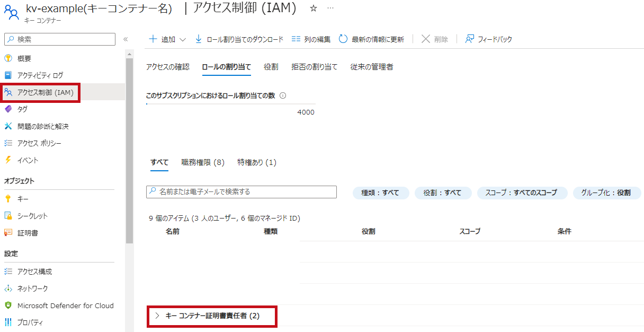Select the ロールの割り当て tab
Image resolution: width=644 pixels, height=332 pixels.
pyautogui.click(x=226, y=67)
